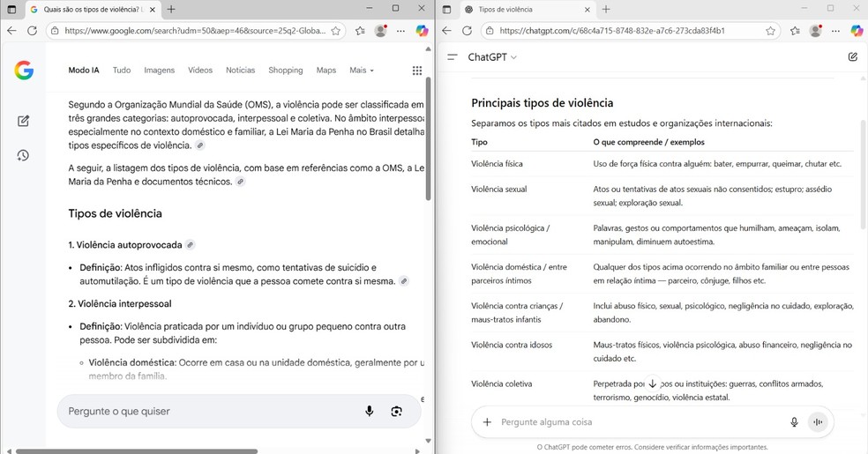Switch to Notícias tab
This screenshot has height=454, width=868.
click(240, 71)
